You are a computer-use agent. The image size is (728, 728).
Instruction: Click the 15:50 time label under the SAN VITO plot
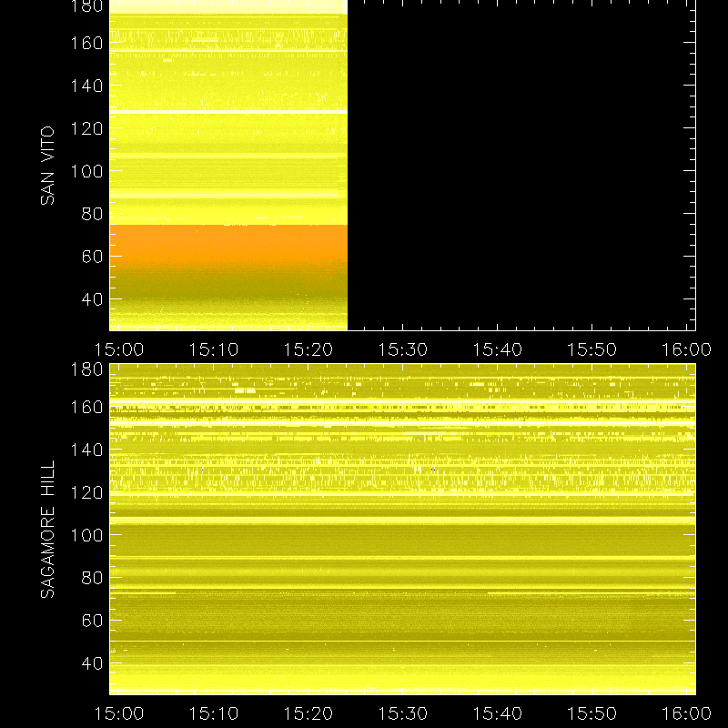pyautogui.click(x=592, y=349)
